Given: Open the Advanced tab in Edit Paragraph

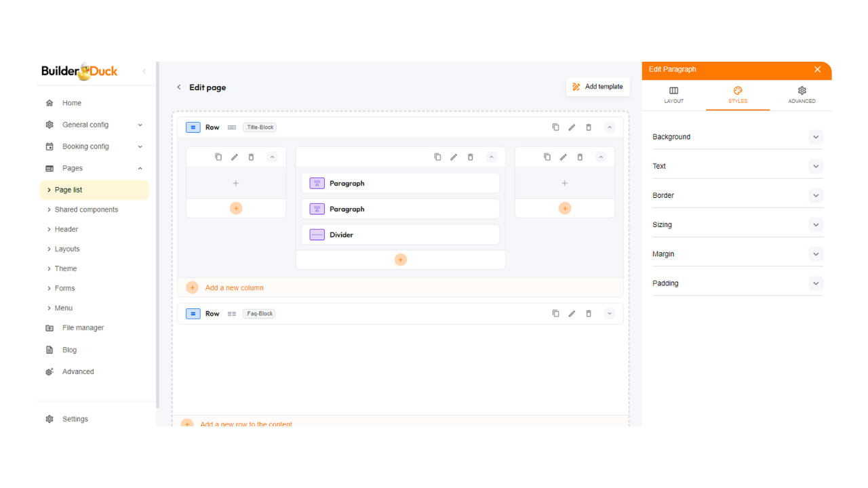Looking at the screenshot, I should pyautogui.click(x=802, y=95).
